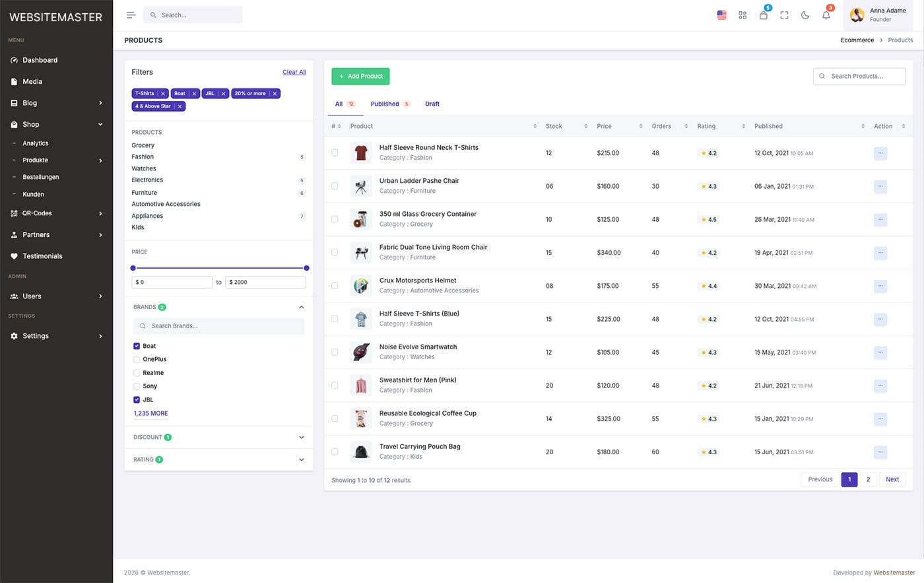Switch to the Published tab

click(x=384, y=104)
